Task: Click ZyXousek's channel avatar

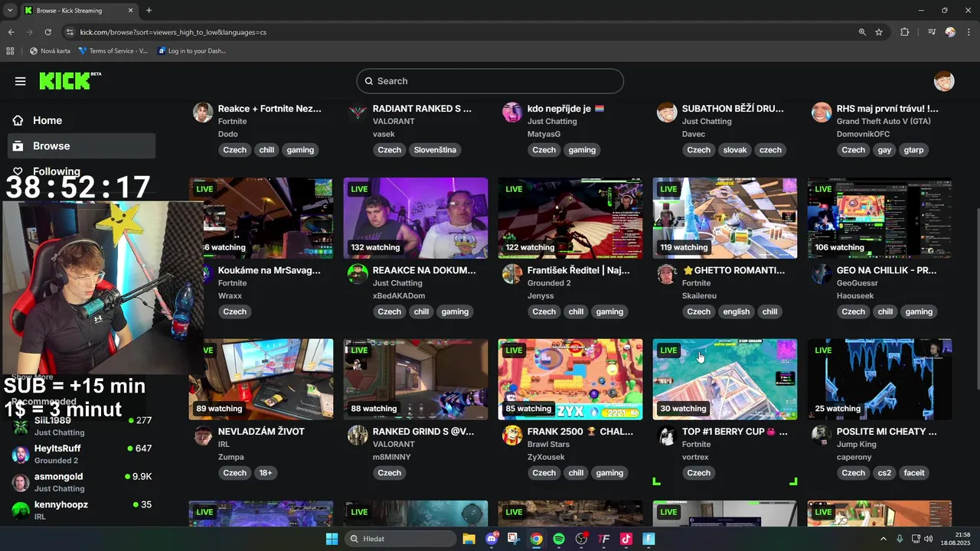Action: tap(512, 435)
